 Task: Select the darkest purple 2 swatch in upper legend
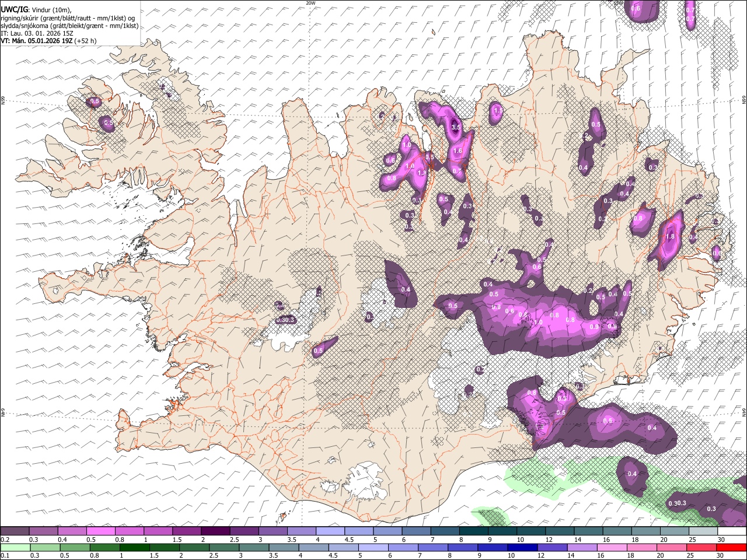point(215,531)
